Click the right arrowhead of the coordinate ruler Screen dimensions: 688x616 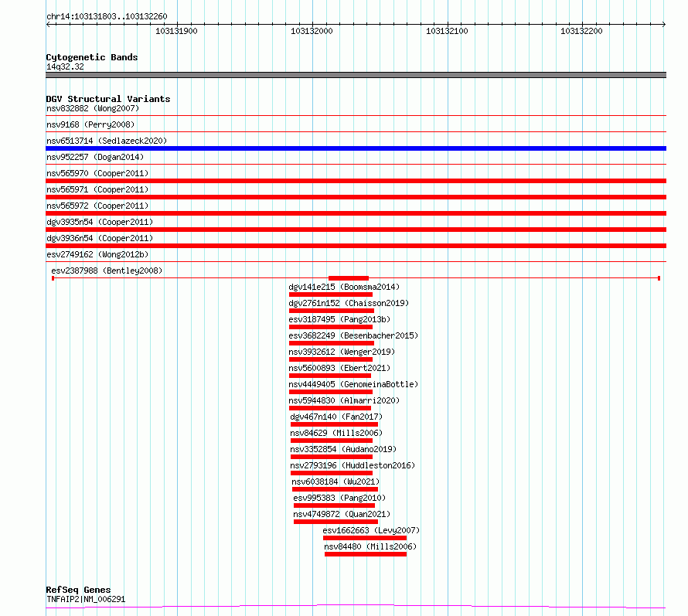coord(664,24)
